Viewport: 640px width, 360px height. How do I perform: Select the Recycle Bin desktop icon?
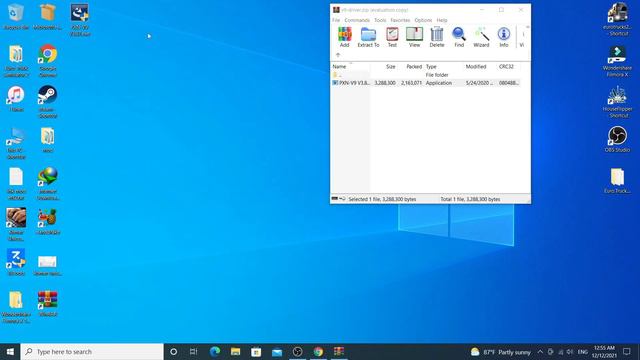click(x=16, y=17)
